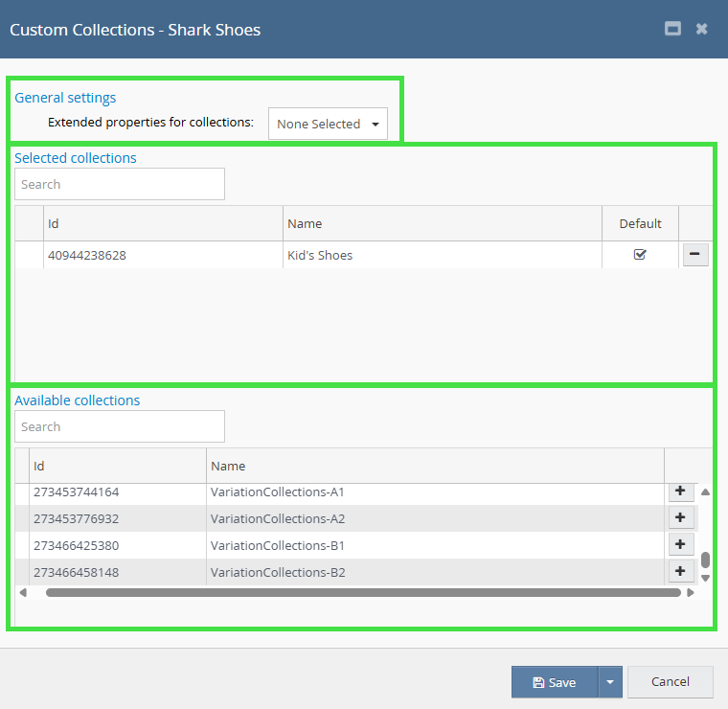Click the horizontal scrollbar thumb in Available collections
Viewport: 728px width, 709px height.
coord(363,592)
